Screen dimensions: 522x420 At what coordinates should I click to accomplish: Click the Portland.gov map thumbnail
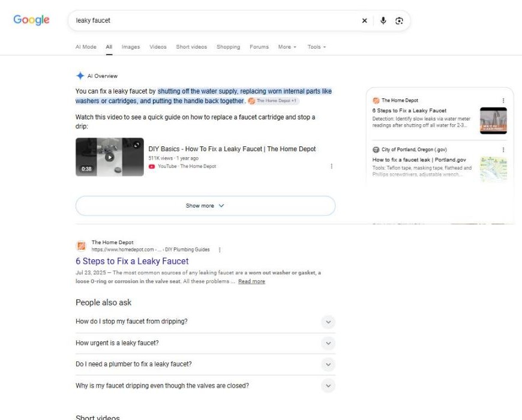(x=493, y=169)
